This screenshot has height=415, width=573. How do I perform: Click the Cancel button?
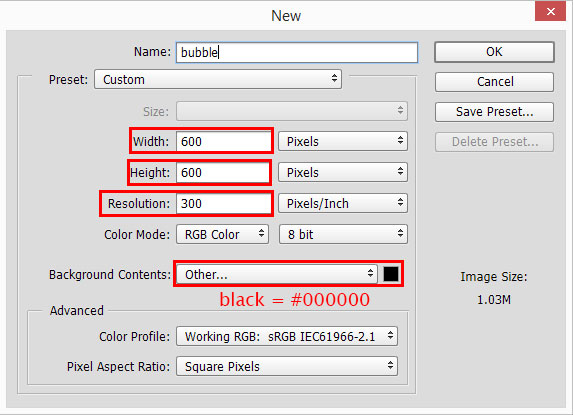point(494,81)
